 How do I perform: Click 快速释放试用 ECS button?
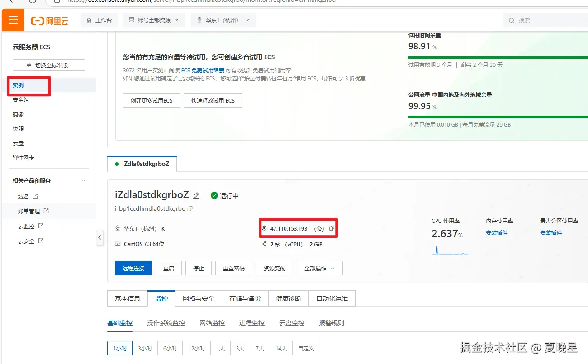(x=213, y=100)
